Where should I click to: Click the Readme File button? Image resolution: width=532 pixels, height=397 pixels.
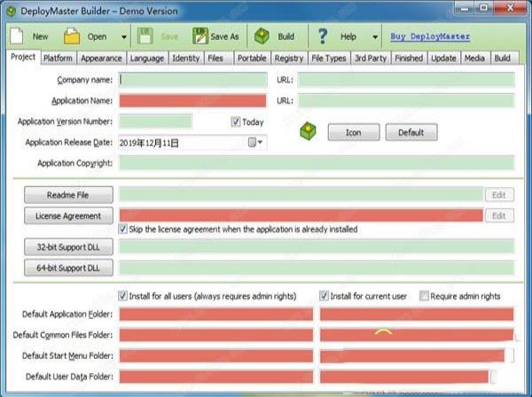coord(68,195)
